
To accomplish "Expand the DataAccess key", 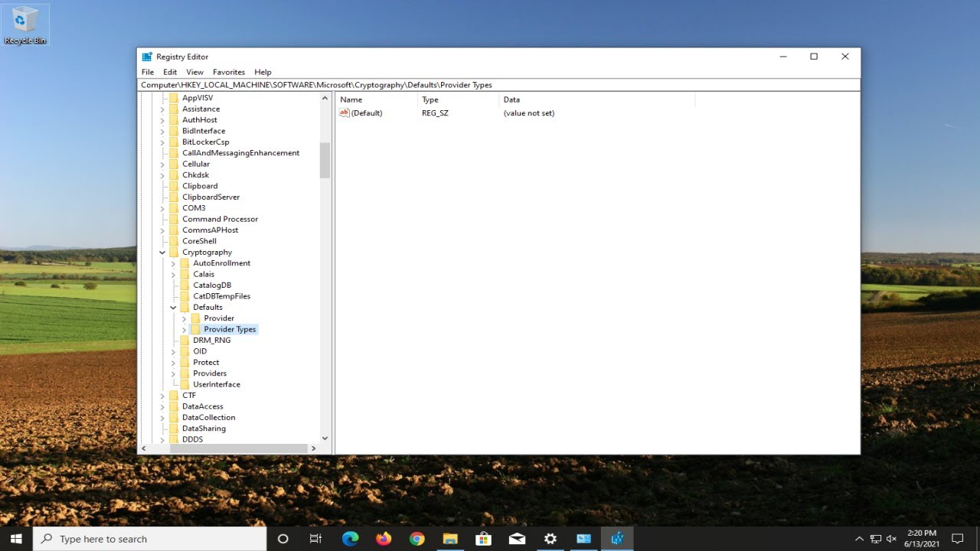I will [162, 406].
